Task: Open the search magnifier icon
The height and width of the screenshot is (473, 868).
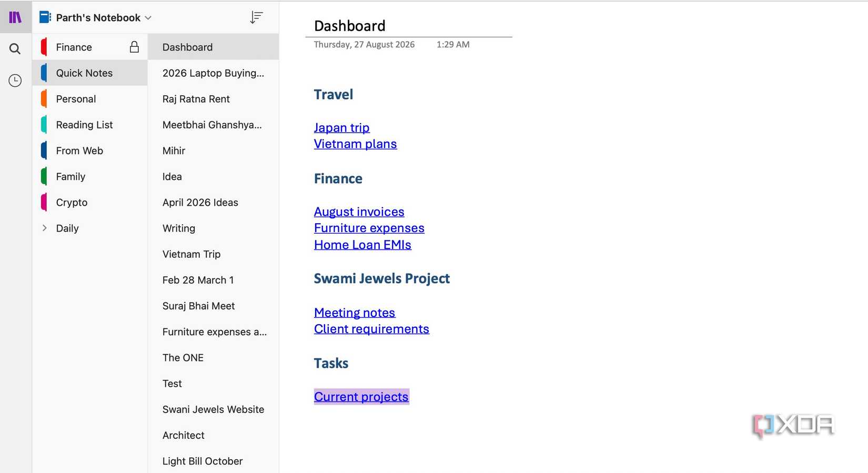Action: point(15,49)
